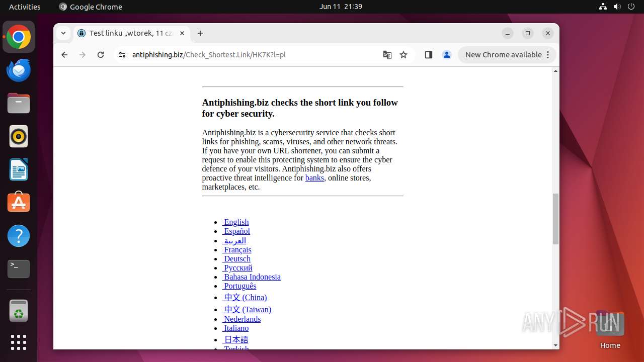The image size is (644, 362).
Task: Open the Activities overview
Action: point(25,7)
